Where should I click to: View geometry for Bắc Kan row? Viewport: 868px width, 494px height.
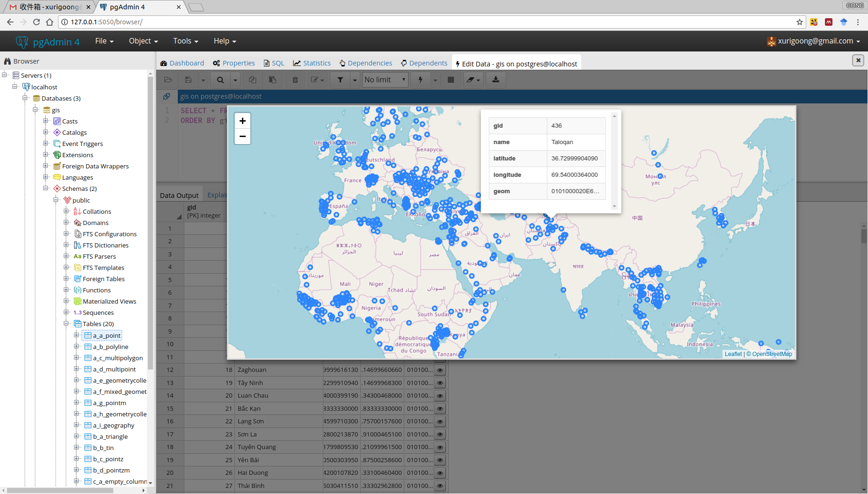point(440,409)
